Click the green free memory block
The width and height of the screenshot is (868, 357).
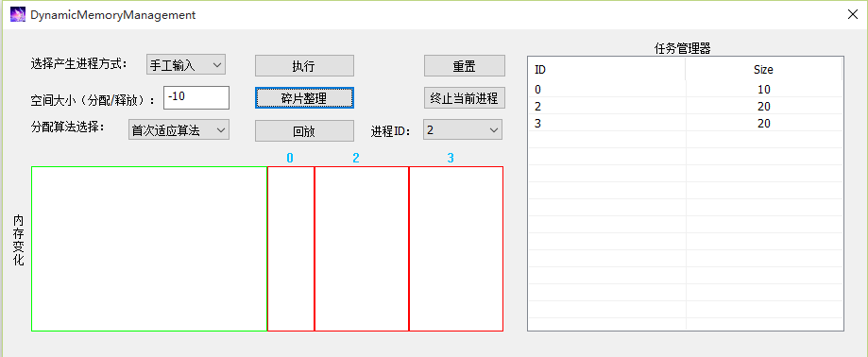(x=149, y=249)
